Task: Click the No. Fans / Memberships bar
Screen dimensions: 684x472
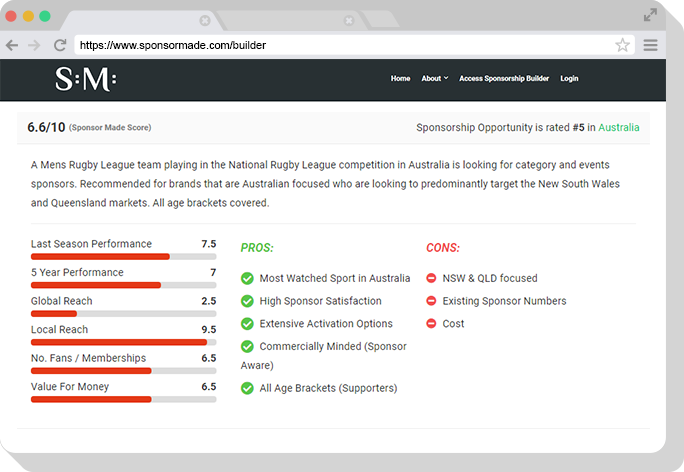Action: 123,371
